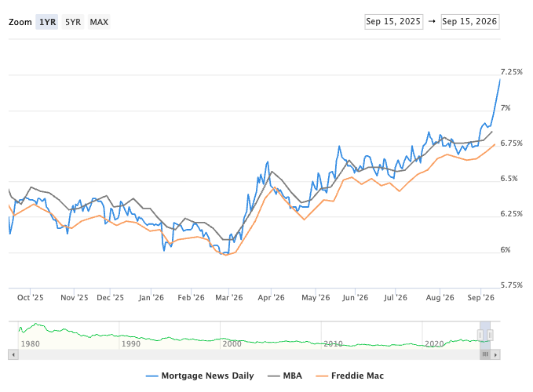
Task: Click the navigator scrollbar right arrow
Action: pos(495,354)
